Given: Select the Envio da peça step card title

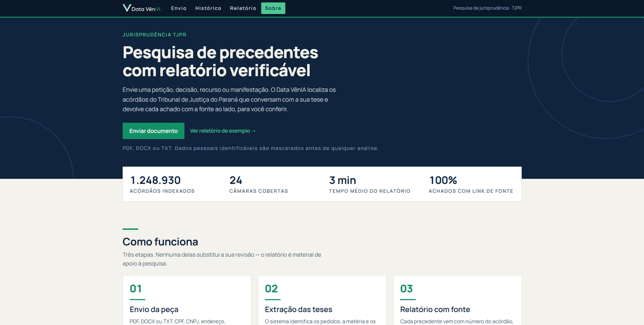Looking at the screenshot, I should 154,309.
